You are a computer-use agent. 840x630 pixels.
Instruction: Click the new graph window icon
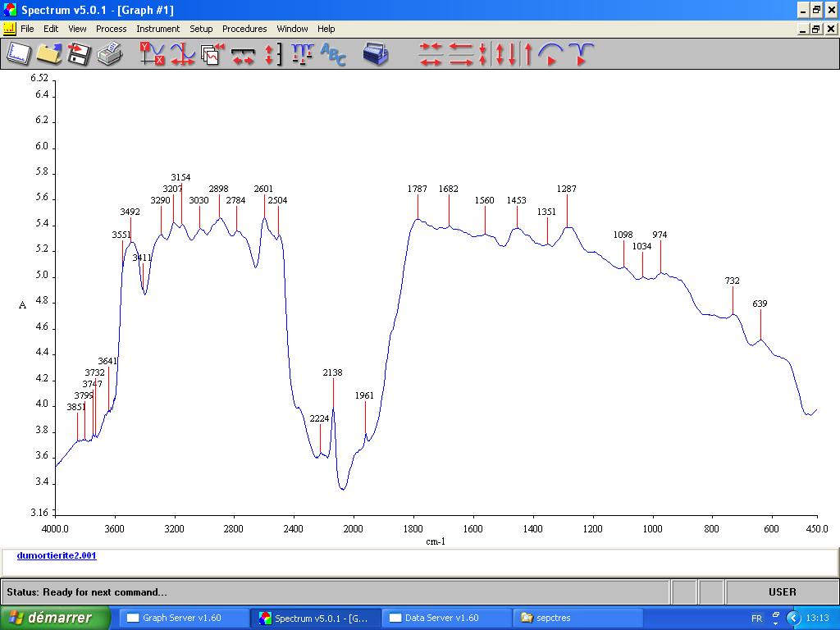(x=18, y=54)
